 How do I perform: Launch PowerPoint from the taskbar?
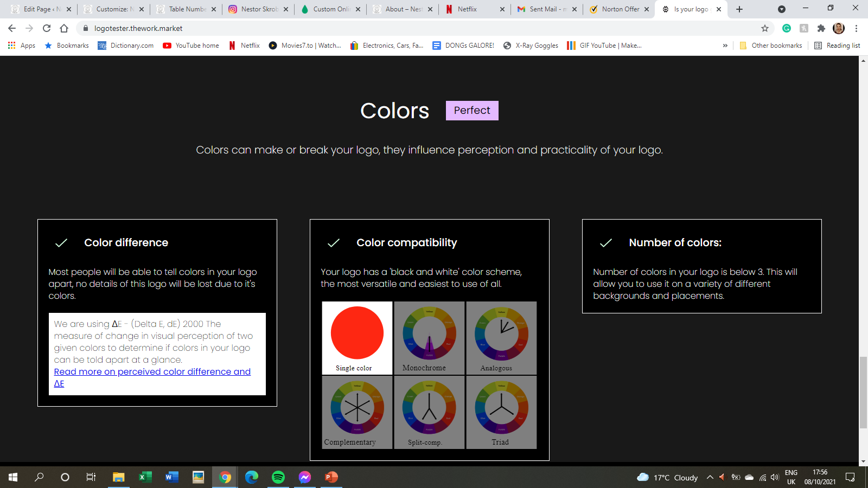pyautogui.click(x=331, y=477)
